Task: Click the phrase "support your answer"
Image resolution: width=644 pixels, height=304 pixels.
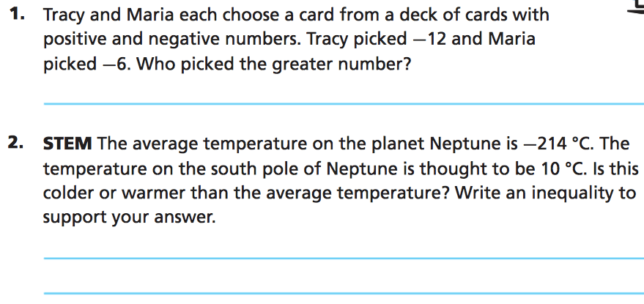Action: (x=130, y=218)
